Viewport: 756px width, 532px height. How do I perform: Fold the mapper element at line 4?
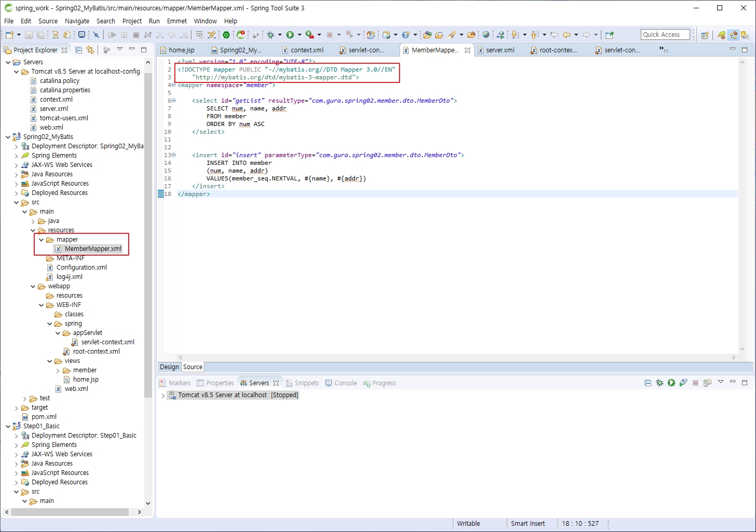(174, 85)
